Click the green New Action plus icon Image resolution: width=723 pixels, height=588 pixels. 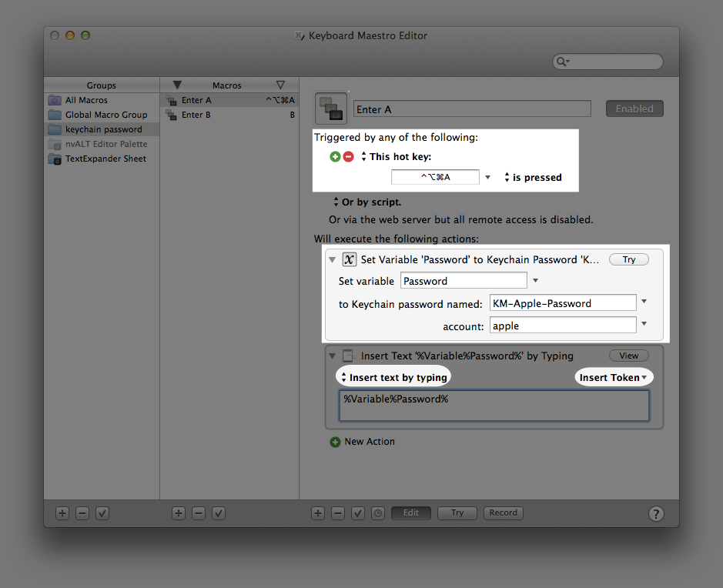click(335, 442)
